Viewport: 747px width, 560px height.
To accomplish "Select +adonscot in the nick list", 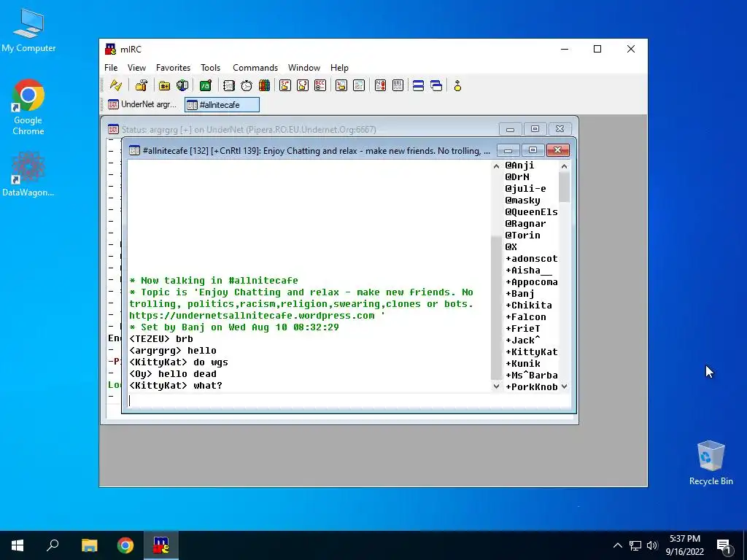I will pos(531,259).
